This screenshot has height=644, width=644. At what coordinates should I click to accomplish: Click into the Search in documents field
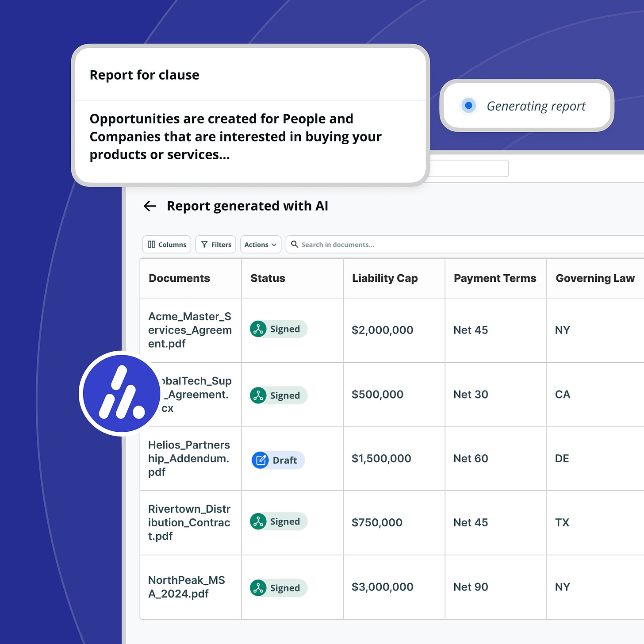[x=464, y=245]
